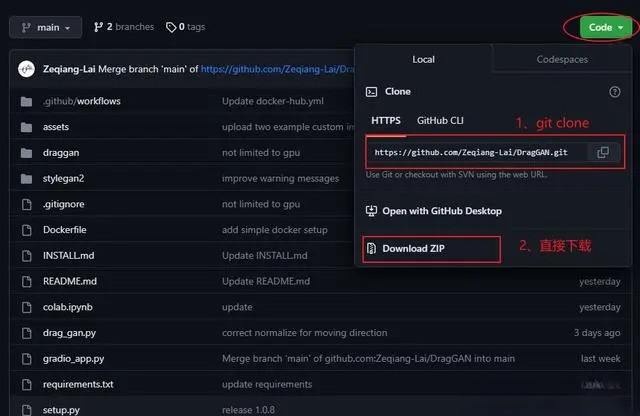Open setup.py file
The width and height of the screenshot is (640, 416).
pyautogui.click(x=61, y=410)
